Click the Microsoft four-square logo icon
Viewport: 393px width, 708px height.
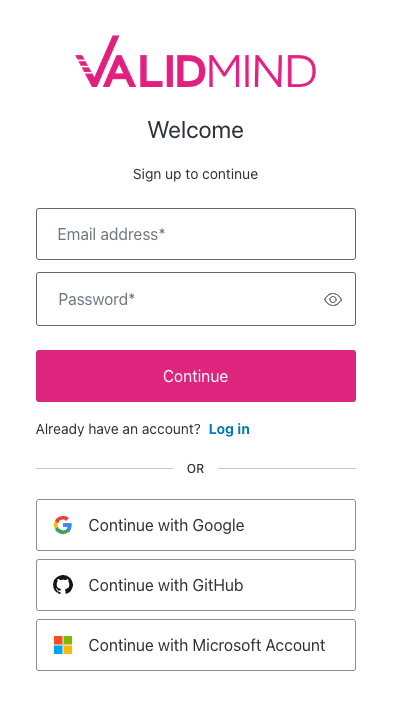pos(63,645)
